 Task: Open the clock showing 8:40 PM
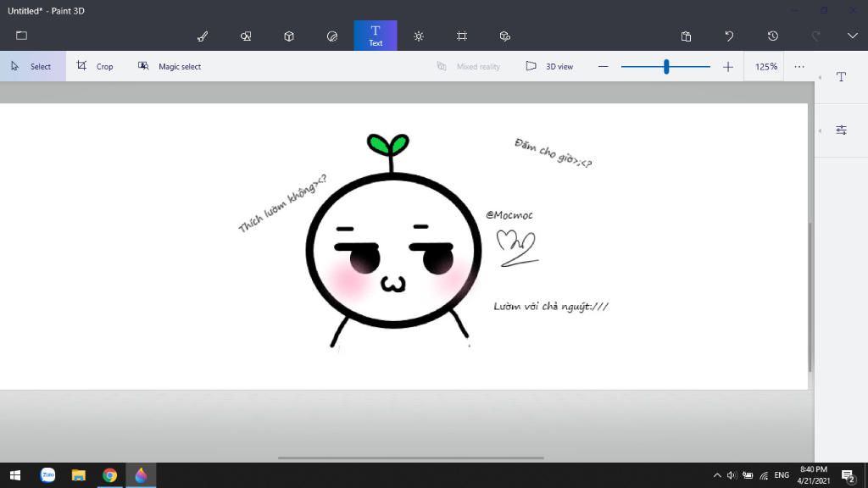813,475
